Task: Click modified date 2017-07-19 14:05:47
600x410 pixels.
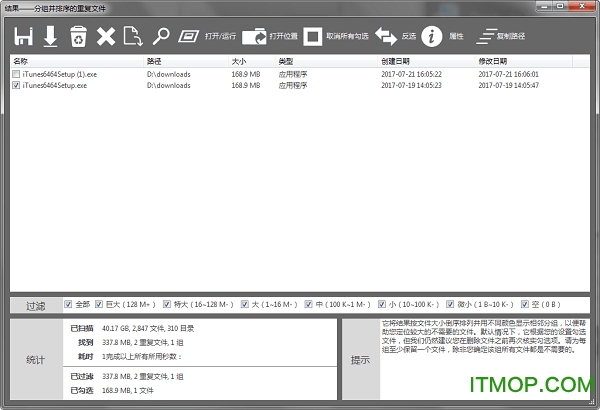Action: click(509, 85)
